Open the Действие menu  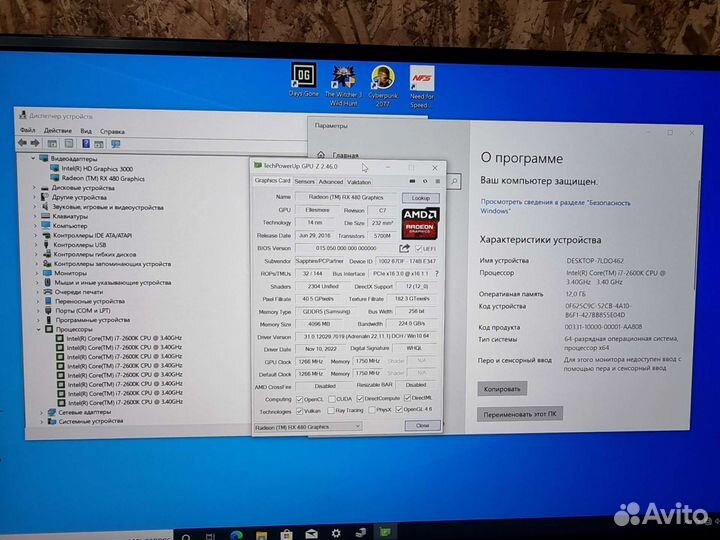point(57,131)
